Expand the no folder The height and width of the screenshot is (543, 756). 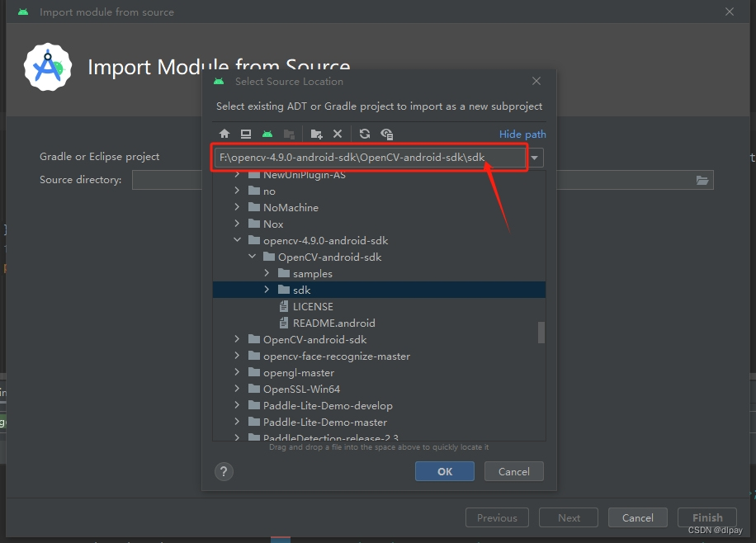(237, 191)
